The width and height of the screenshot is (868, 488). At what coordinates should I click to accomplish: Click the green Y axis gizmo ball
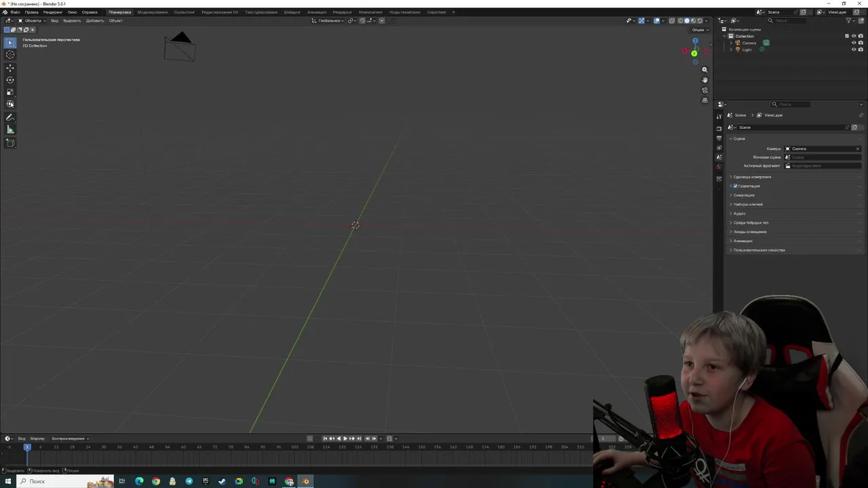(x=694, y=53)
